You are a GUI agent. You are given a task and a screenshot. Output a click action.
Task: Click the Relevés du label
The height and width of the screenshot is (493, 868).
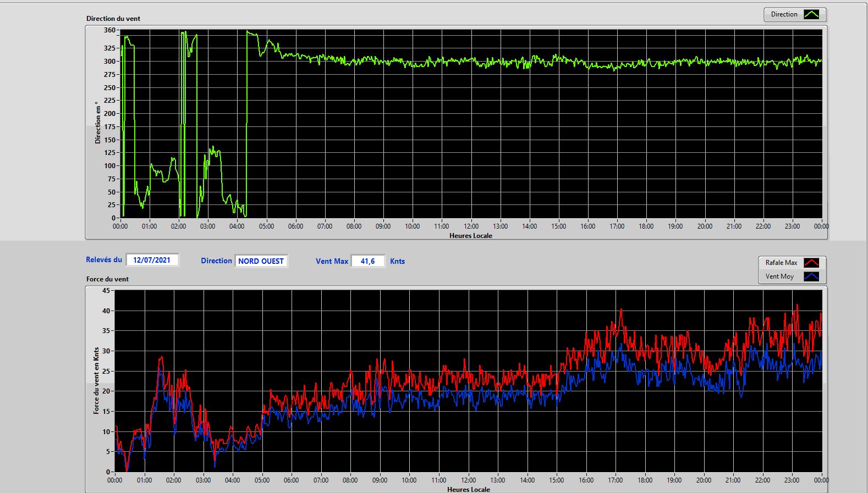(x=104, y=259)
